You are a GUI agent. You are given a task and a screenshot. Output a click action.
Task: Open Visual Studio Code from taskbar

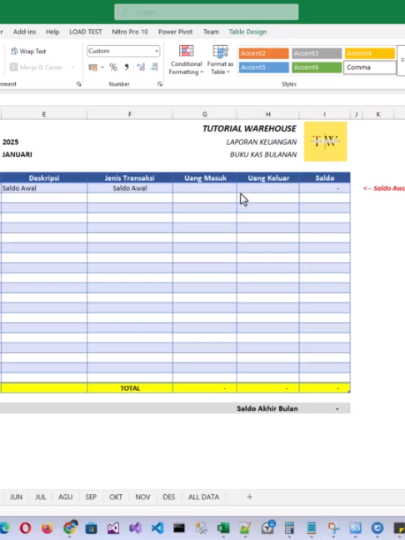click(x=157, y=528)
